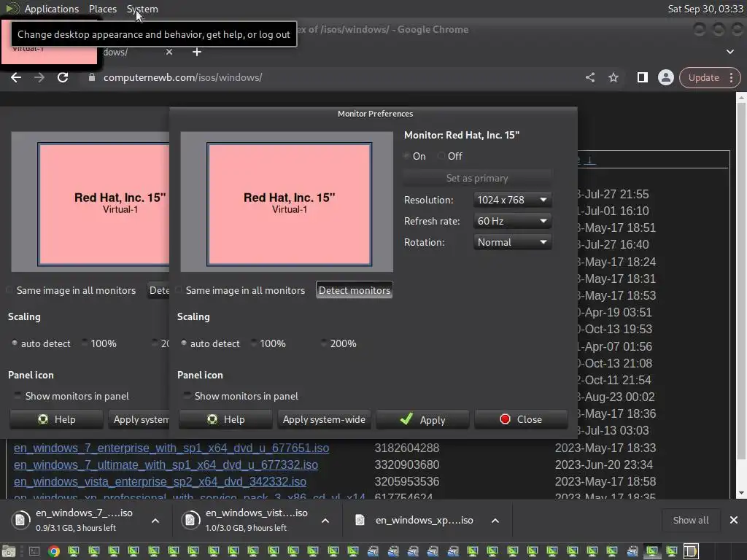Reload the computernewb.com page

coord(63,77)
